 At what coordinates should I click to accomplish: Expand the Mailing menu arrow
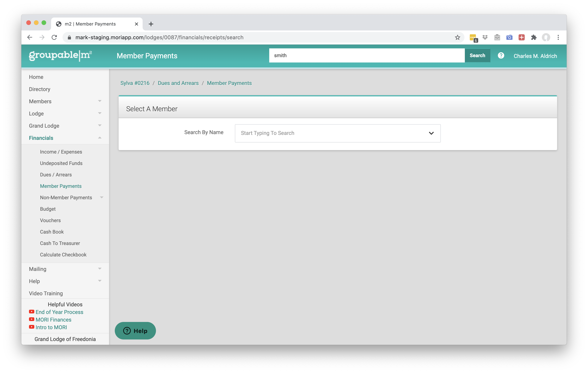coord(100,269)
